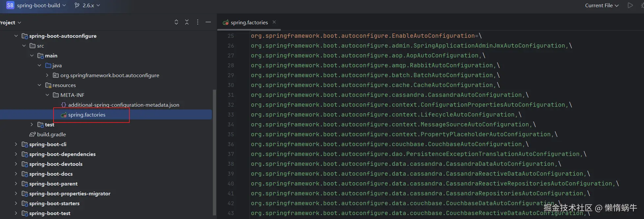Click the SB project badge icon
This screenshot has height=219, width=644.
(10, 5)
